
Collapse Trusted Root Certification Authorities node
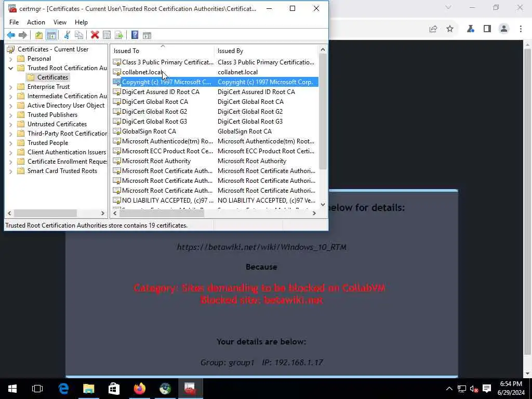pos(10,68)
